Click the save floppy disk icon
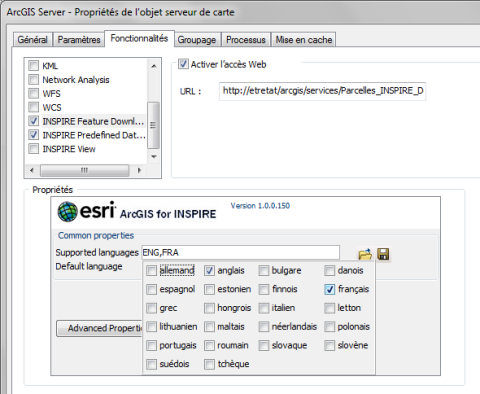480x394 pixels. 383,254
